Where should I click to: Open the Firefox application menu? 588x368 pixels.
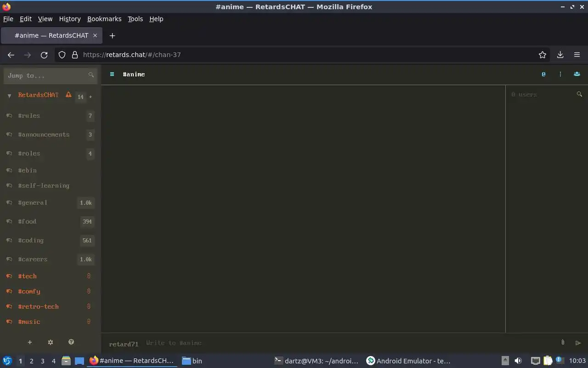pyautogui.click(x=577, y=55)
